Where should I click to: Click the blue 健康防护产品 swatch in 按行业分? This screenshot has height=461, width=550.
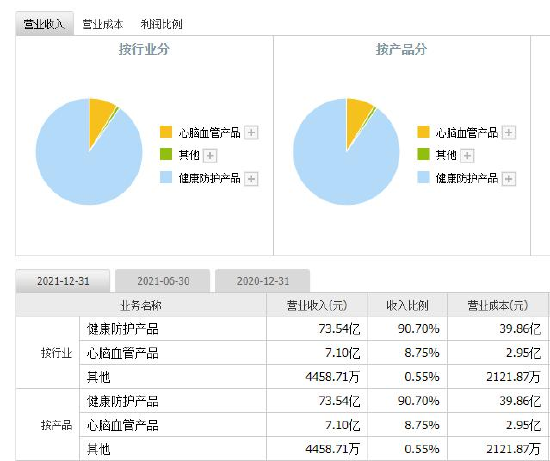tap(166, 177)
